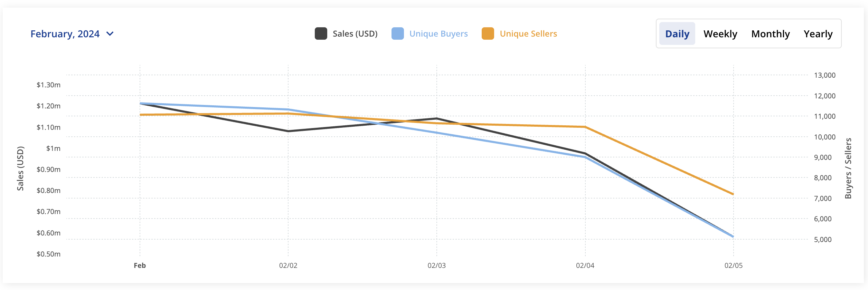Image resolution: width=868 pixels, height=290 pixels.
Task: Click the dark Sales line's 02/03 peak
Action: [x=437, y=118]
